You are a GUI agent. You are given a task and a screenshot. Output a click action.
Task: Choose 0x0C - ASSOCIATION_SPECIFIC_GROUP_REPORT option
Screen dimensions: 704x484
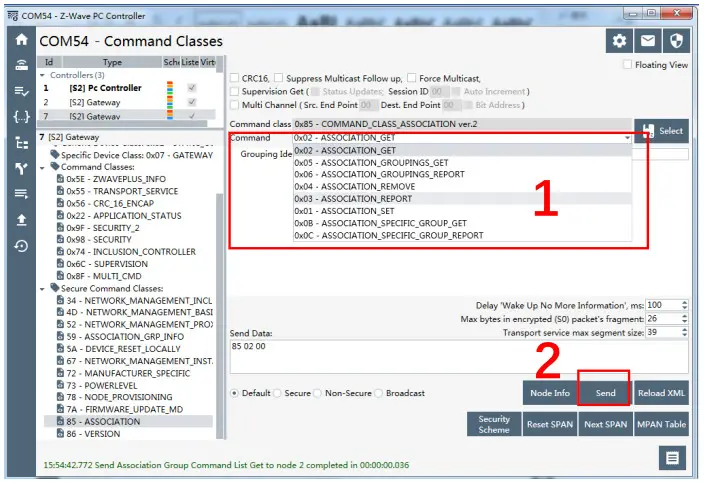point(462,235)
